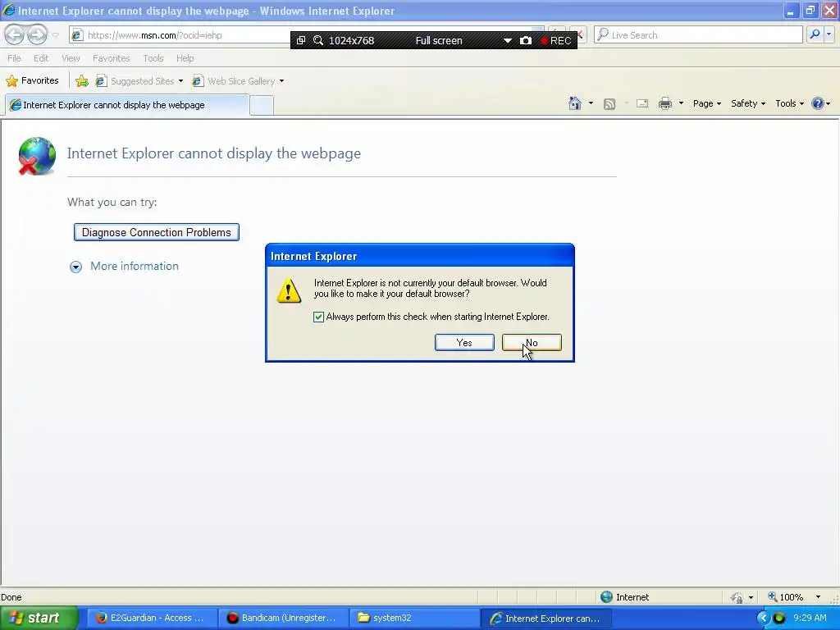The width and height of the screenshot is (840, 630).
Task: Open the Favorites star button
Action: [x=32, y=81]
